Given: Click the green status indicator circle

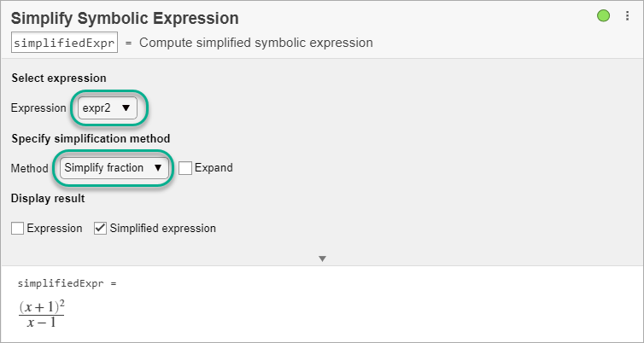Looking at the screenshot, I should (x=604, y=16).
